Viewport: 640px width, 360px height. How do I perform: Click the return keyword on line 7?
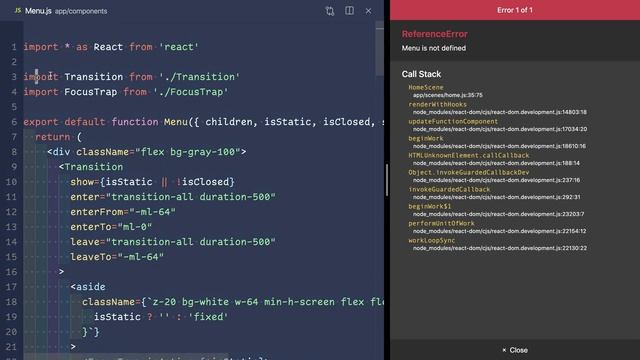tap(53, 137)
